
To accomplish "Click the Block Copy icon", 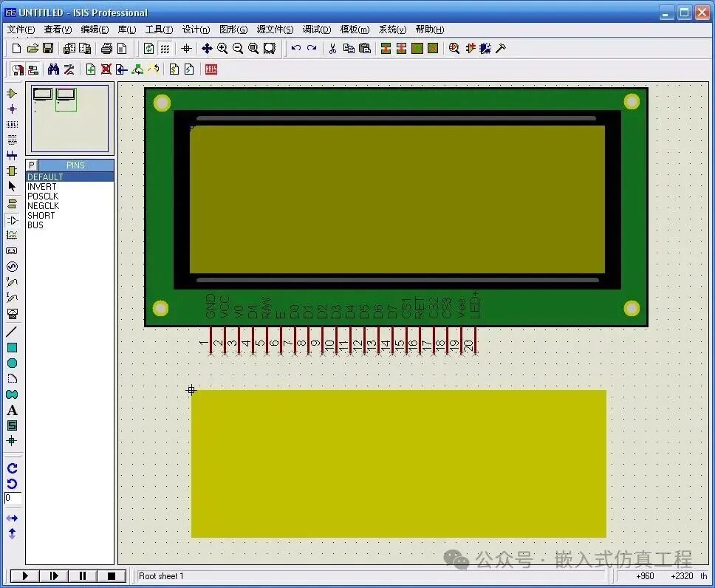I will 386,48.
